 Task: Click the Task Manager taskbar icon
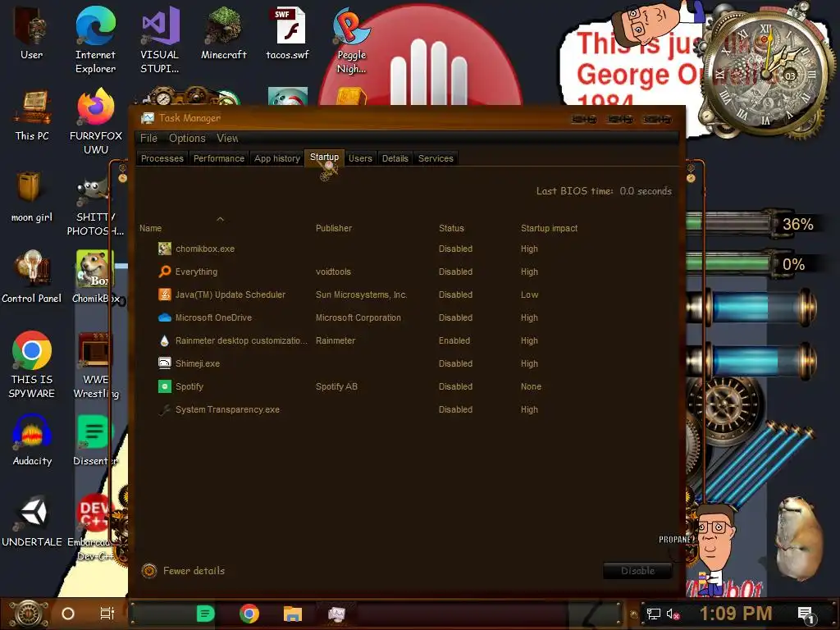click(x=336, y=614)
